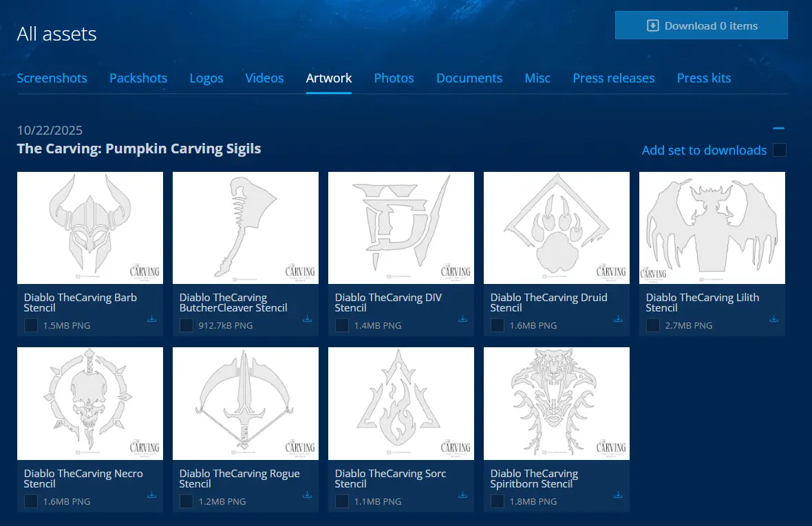
Task: Click download icon for ButcherCleaver Stencil
Action: 307,319
